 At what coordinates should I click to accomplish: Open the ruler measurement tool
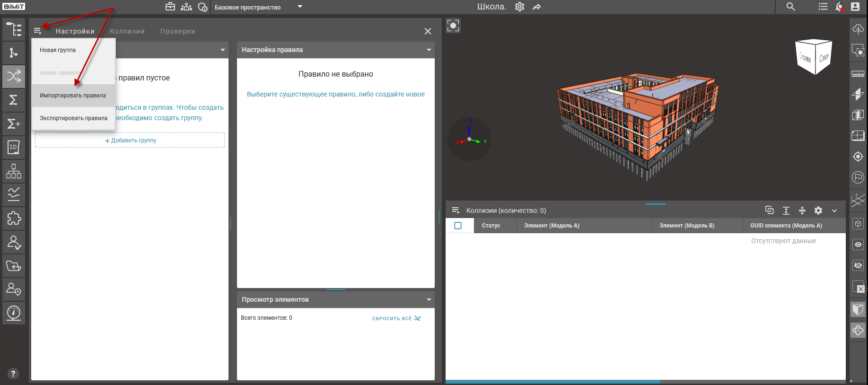[x=858, y=73]
